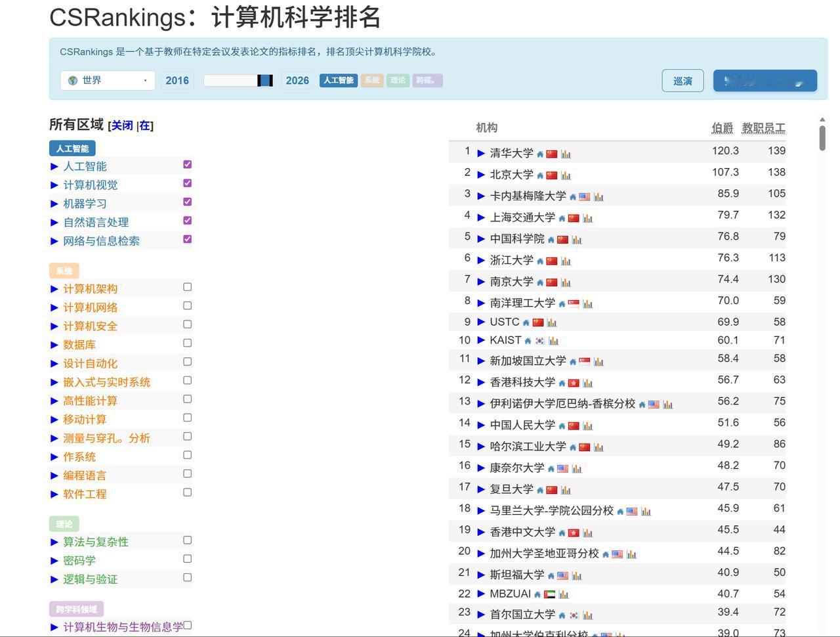Expand the 卡内基梅隆大学 faculty list
Viewport: 840px width, 637px height.
(x=481, y=196)
